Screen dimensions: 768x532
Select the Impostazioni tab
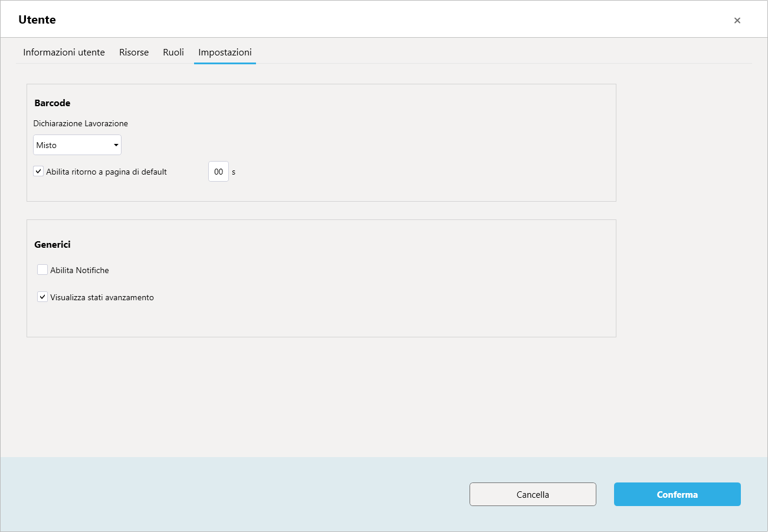(225, 52)
